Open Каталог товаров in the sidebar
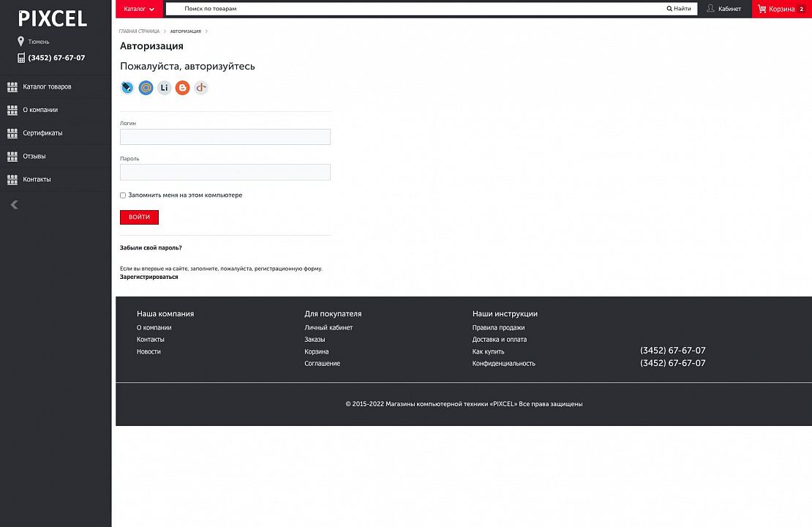 (47, 87)
